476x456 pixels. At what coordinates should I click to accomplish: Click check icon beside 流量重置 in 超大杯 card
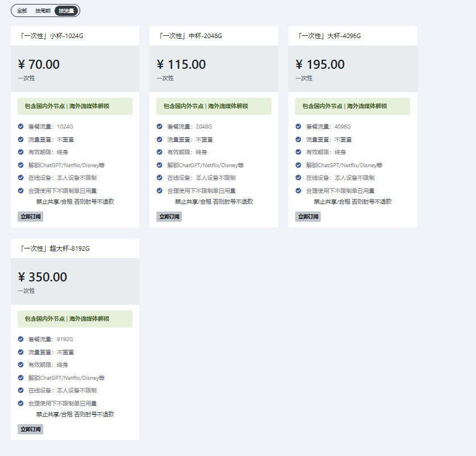pos(21,352)
